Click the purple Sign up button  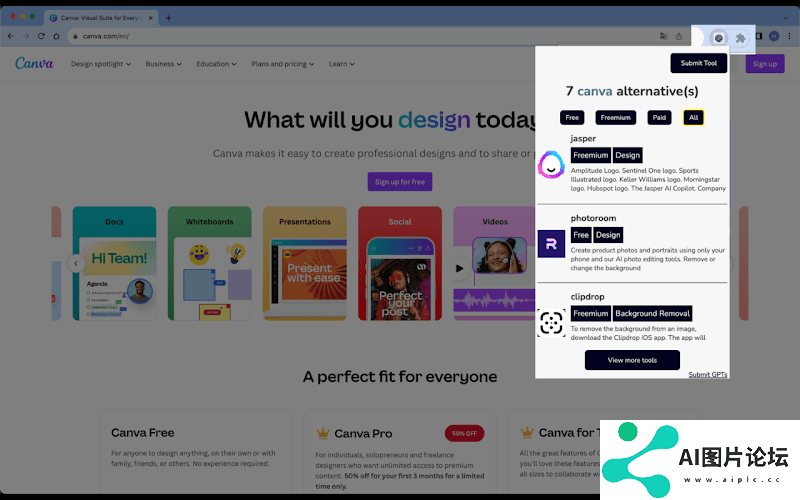point(765,64)
